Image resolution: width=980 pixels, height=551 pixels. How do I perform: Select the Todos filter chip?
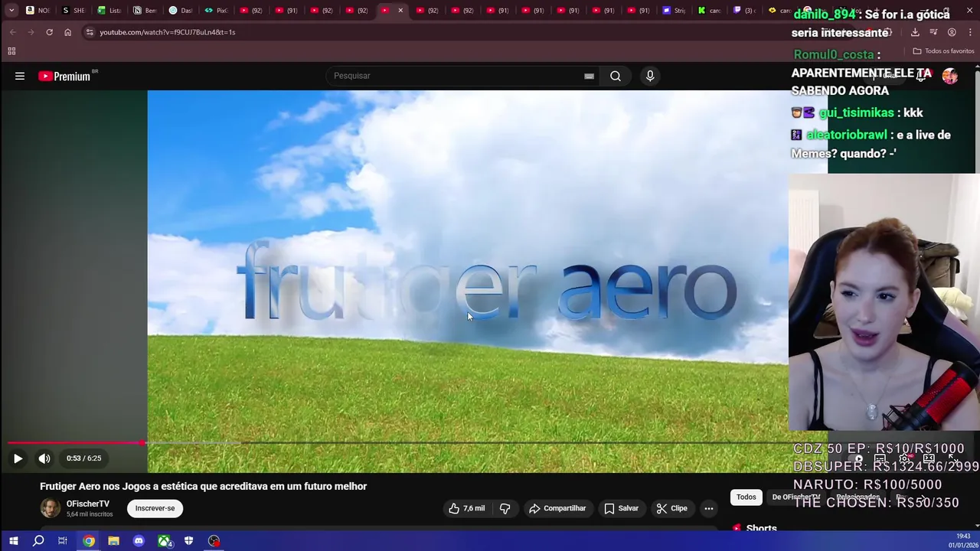[746, 497]
